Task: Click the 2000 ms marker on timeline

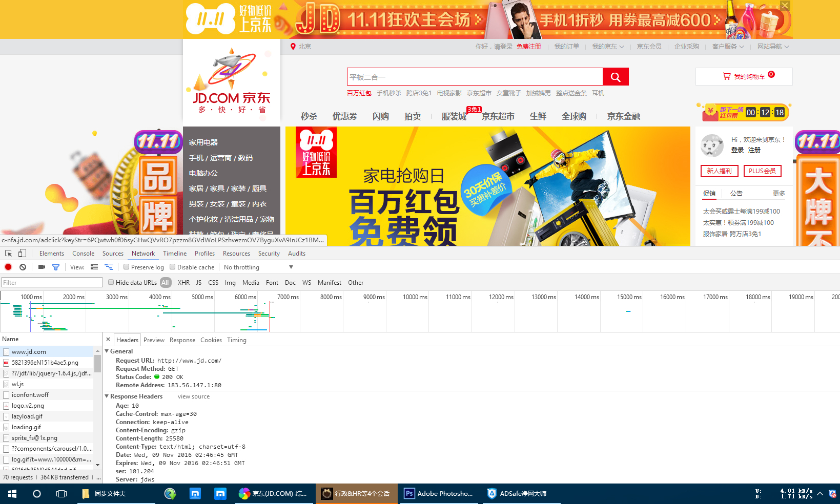Action: click(x=74, y=297)
